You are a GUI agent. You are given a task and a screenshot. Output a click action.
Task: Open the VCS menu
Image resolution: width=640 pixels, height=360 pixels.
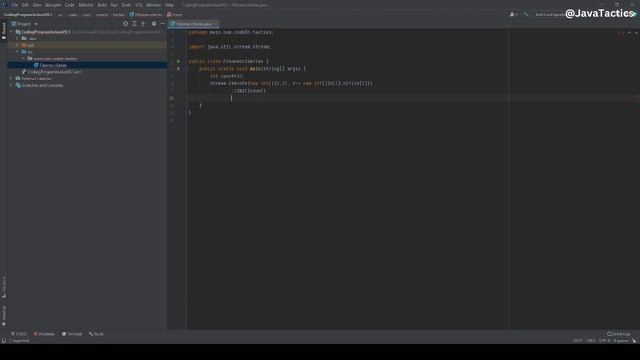pyautogui.click(x=139, y=5)
